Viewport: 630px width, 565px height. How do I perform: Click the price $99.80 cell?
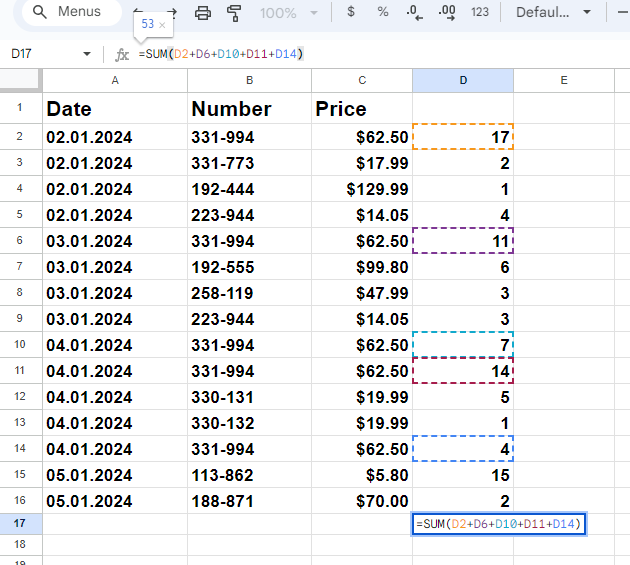point(362,267)
